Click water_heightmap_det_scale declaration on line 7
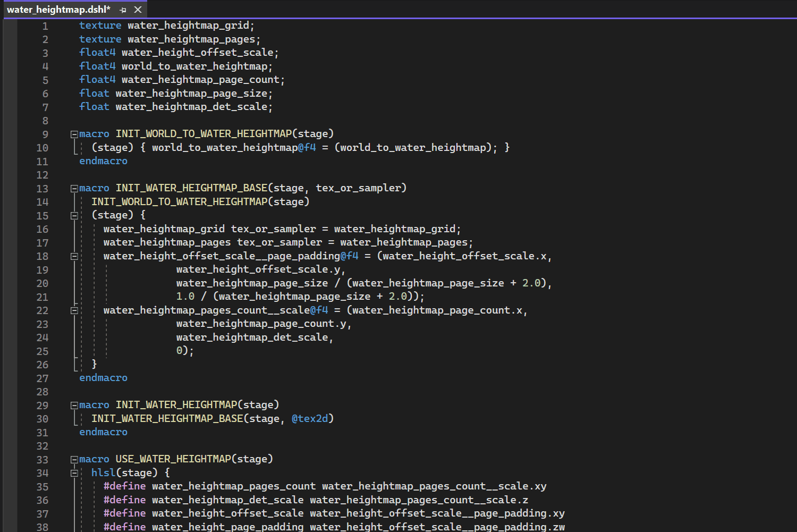Viewport: 797px width, 532px height. [193, 106]
